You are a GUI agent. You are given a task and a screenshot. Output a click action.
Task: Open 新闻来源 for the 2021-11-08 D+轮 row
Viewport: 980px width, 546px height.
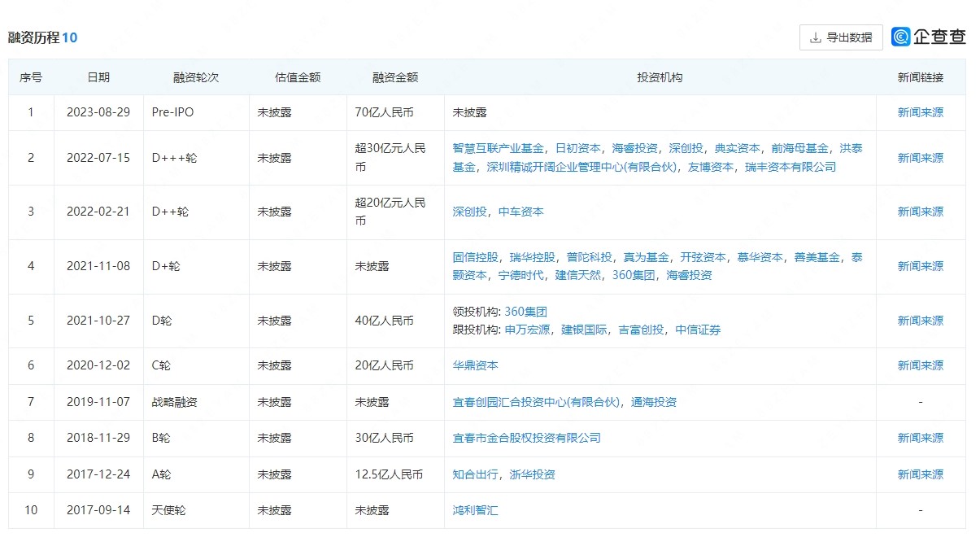point(921,266)
